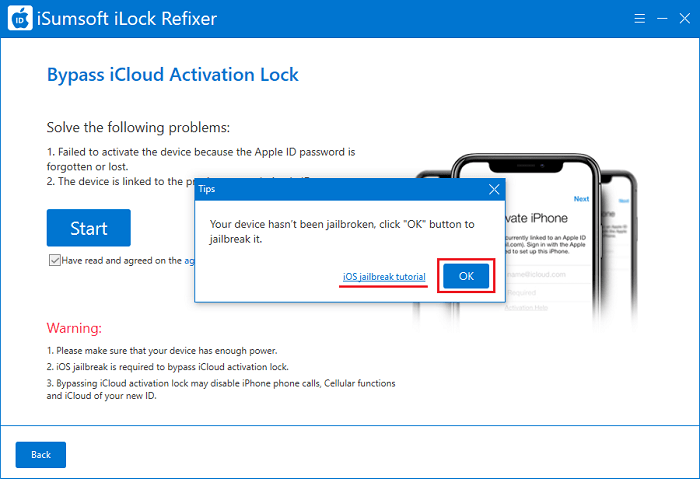
Task: Click the Solve the following problems text
Action: pyautogui.click(x=138, y=128)
